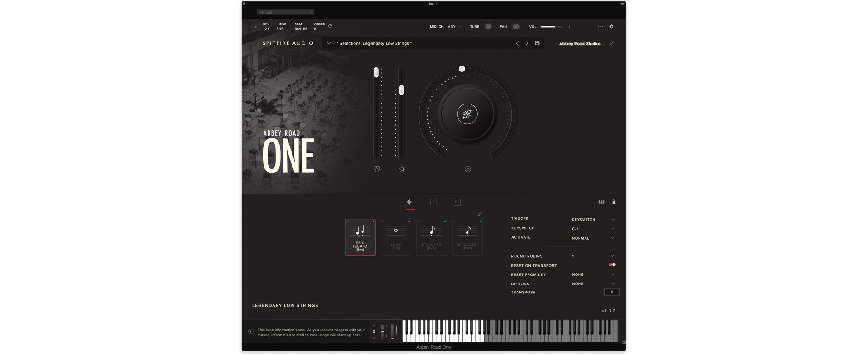The width and height of the screenshot is (868, 354).
Task: Open the Legendary Low Strings preset browser
Action: pyautogui.click(x=329, y=44)
